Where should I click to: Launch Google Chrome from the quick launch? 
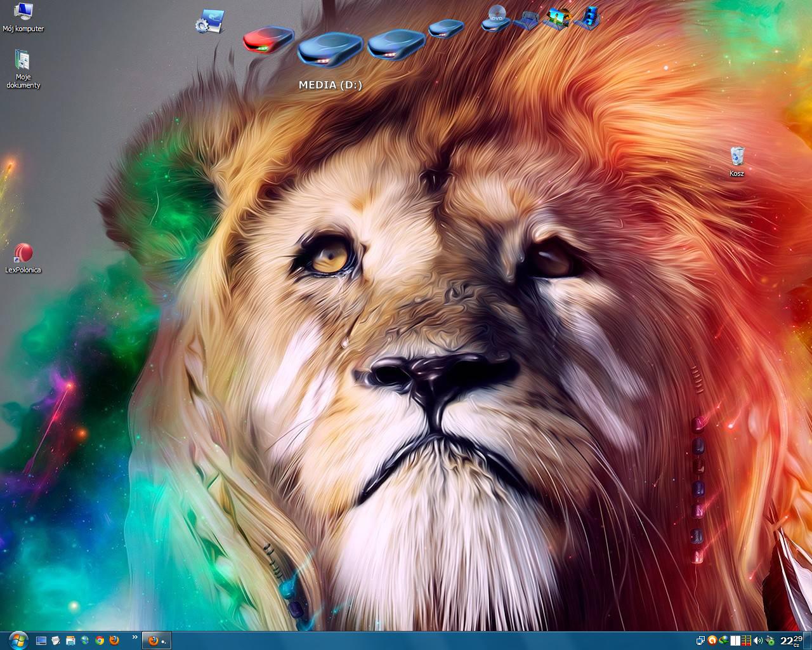point(100,640)
